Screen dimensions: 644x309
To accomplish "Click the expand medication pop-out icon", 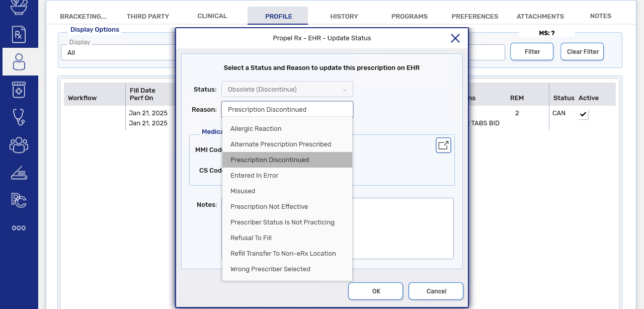I will (443, 145).
